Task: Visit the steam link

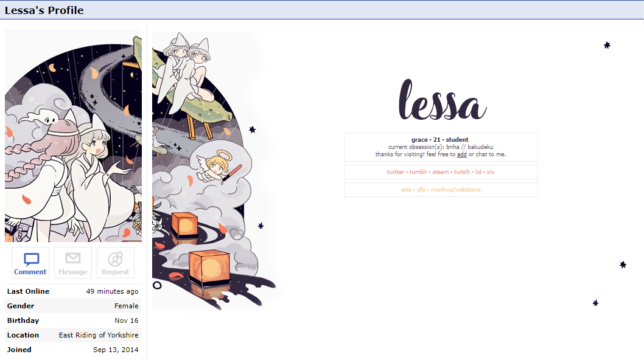Action: click(x=440, y=172)
